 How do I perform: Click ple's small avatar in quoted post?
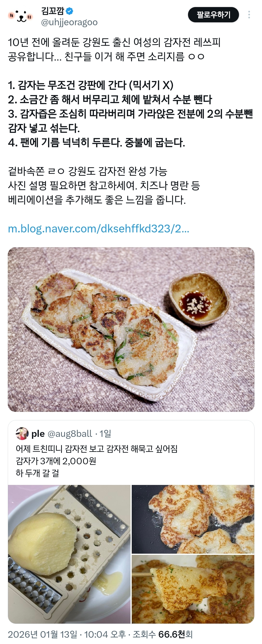point(22,433)
